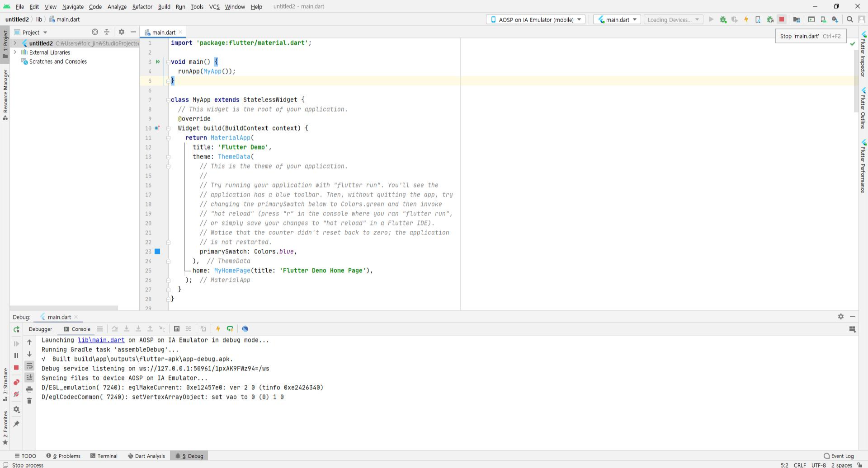
Task: Open the SDK Manager icon
Action: click(835, 19)
